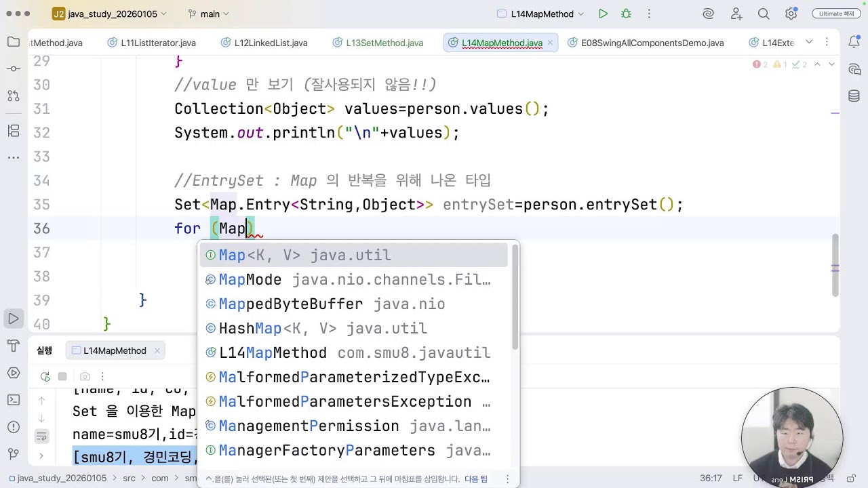The image size is (868, 488).
Task: Open the Git version control tool window
Action: (x=14, y=454)
